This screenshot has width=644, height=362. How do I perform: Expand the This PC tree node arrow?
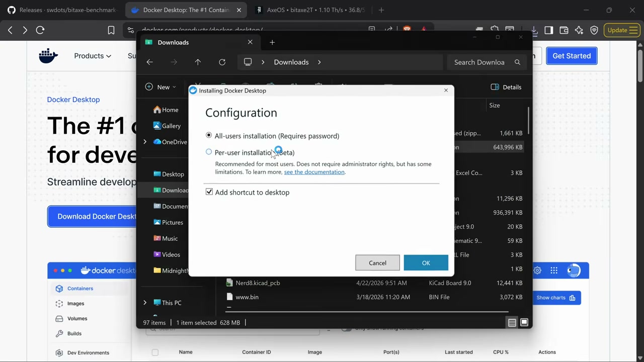tap(145, 303)
